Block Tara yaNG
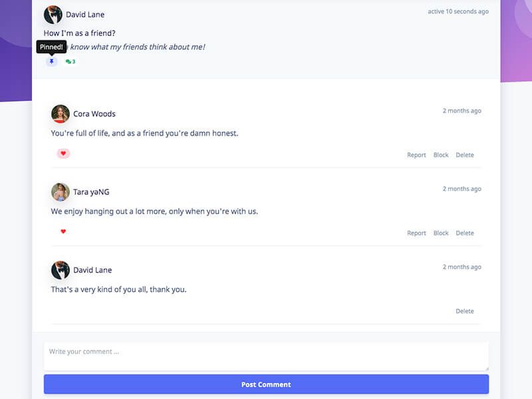The image size is (532, 399). 440,233
